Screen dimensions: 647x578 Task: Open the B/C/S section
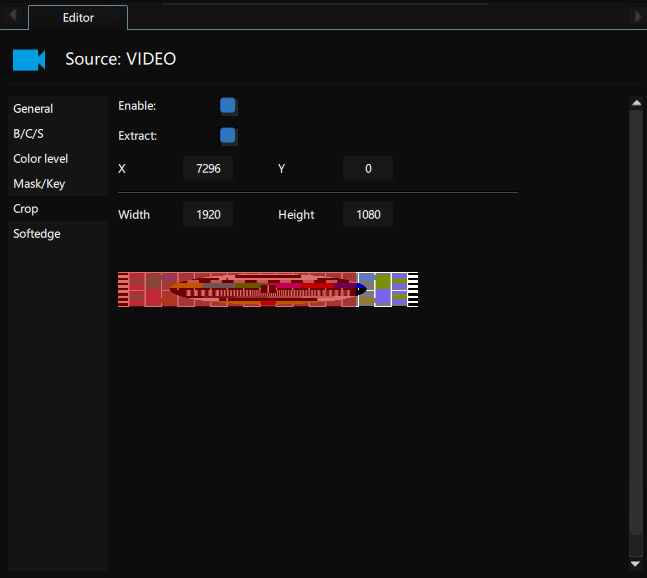coord(58,134)
